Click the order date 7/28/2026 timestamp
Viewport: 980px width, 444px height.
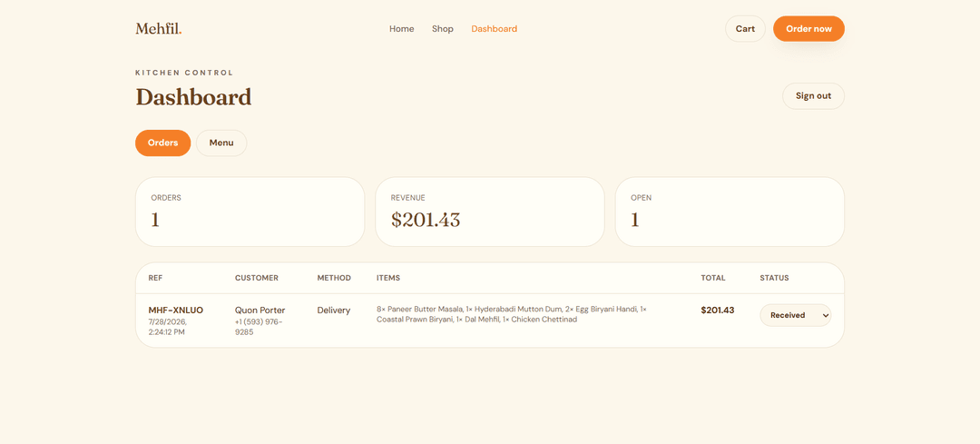click(x=168, y=327)
